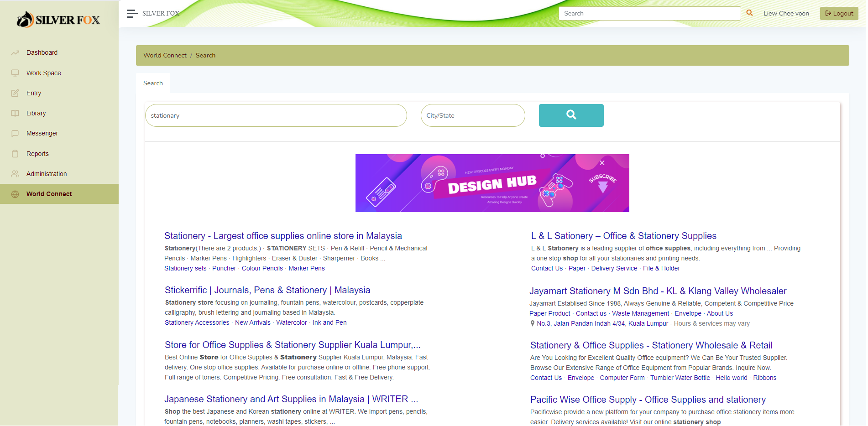Viewport: 868px width, 426px height.
Task: Click the hamburger menu icon
Action: [132, 14]
